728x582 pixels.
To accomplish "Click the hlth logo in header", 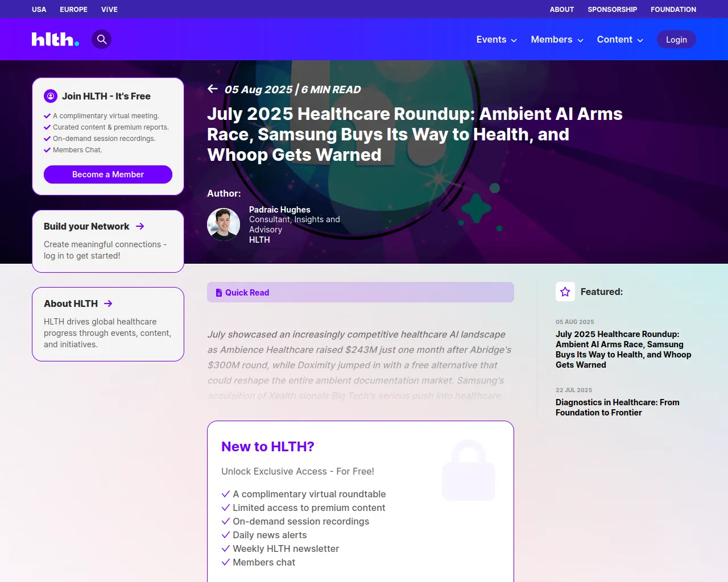I will [55, 39].
